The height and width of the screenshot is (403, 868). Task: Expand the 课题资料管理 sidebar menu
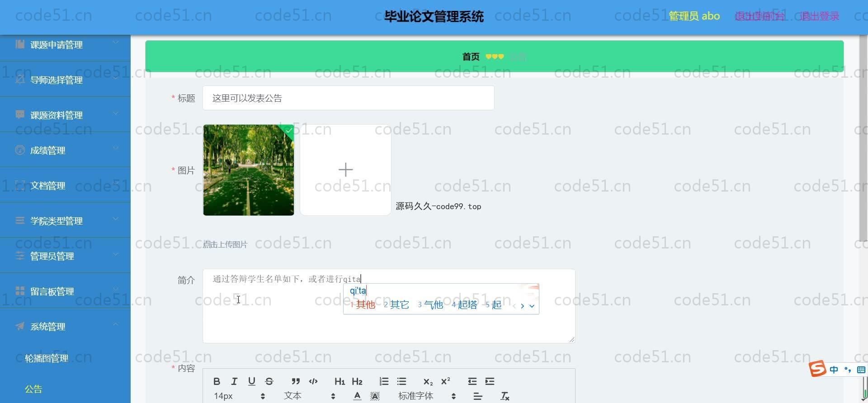pyautogui.click(x=65, y=115)
